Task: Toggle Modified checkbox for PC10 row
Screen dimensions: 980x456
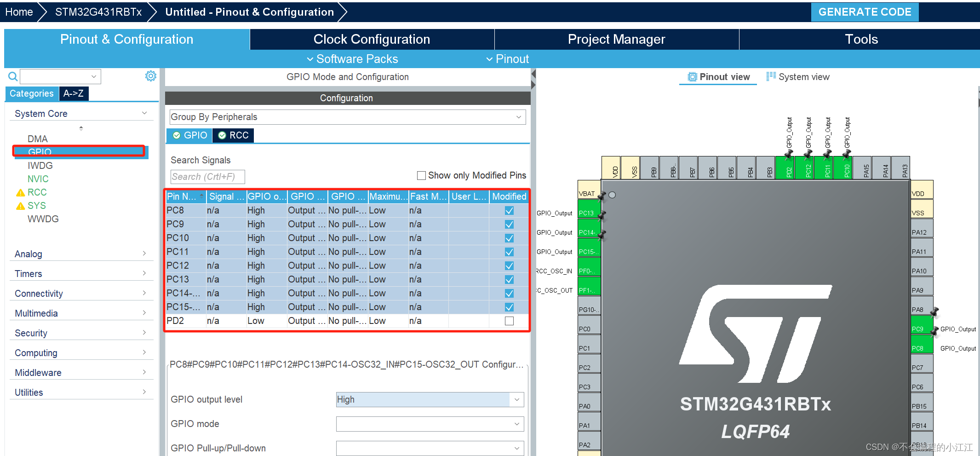Action: point(509,238)
